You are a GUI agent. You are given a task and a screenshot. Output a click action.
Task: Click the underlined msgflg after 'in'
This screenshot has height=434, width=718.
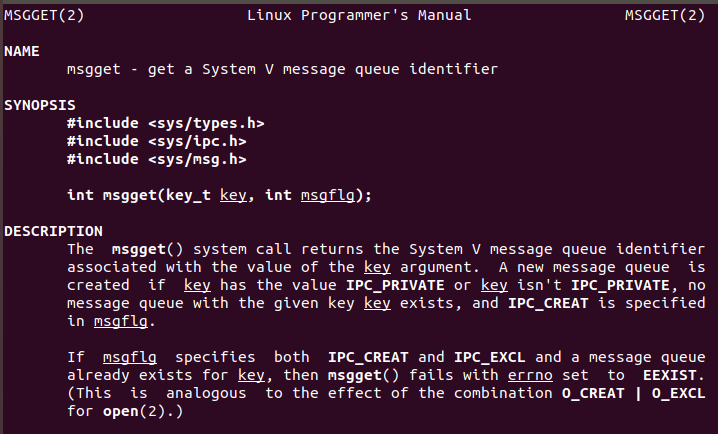tap(121, 321)
